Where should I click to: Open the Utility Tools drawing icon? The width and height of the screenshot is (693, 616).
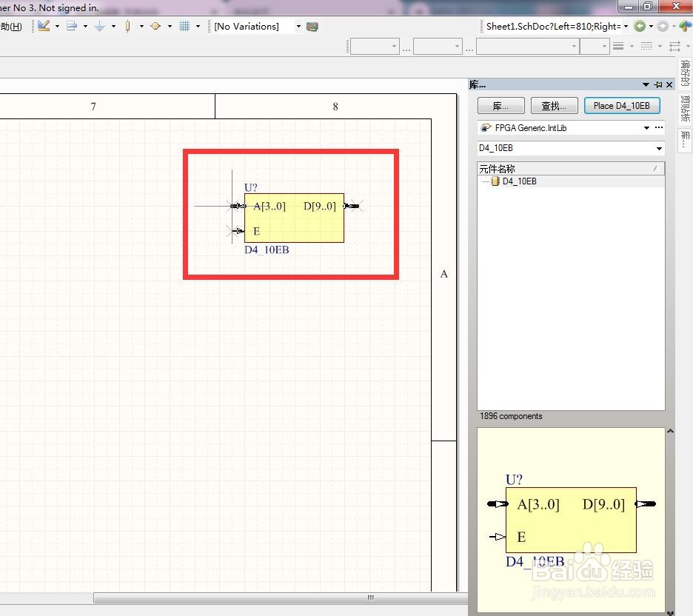tap(43, 26)
